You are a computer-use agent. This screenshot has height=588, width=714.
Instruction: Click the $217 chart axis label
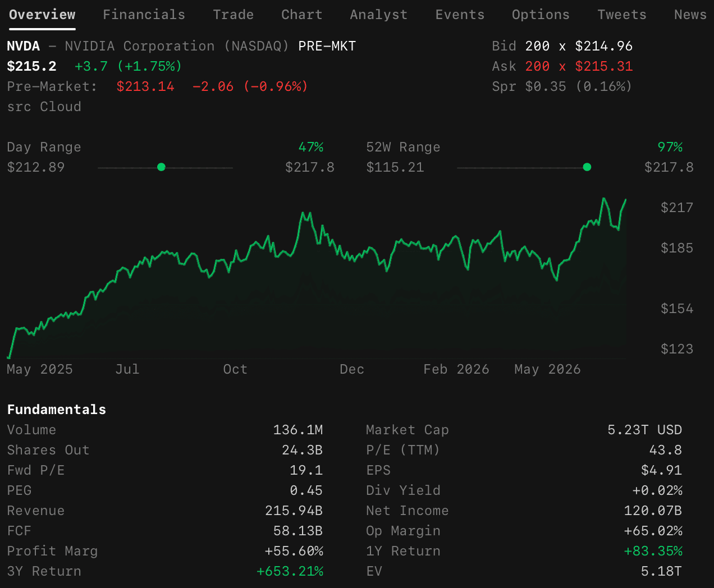pyautogui.click(x=677, y=208)
